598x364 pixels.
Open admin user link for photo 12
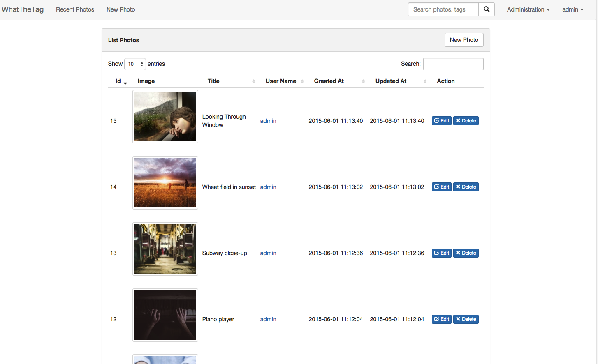(x=268, y=319)
